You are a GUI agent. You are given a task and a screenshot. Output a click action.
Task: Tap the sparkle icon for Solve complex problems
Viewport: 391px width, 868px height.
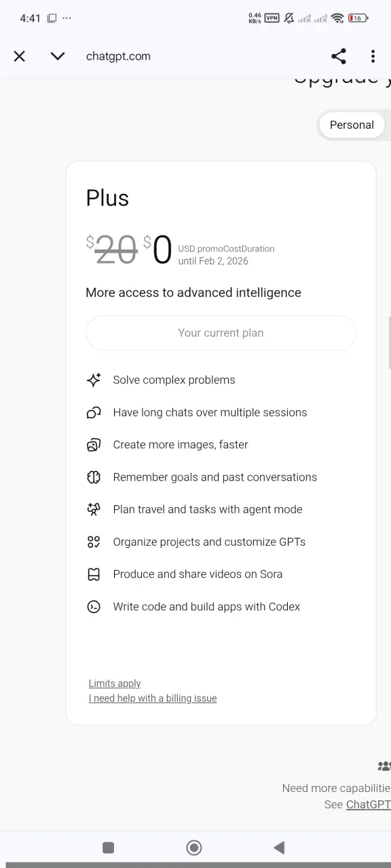point(94,380)
